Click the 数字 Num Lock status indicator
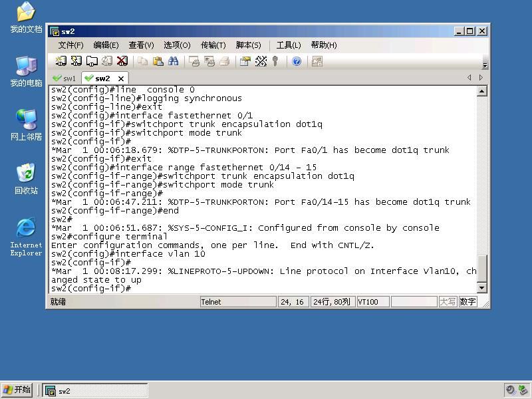532x399 pixels. point(468,302)
